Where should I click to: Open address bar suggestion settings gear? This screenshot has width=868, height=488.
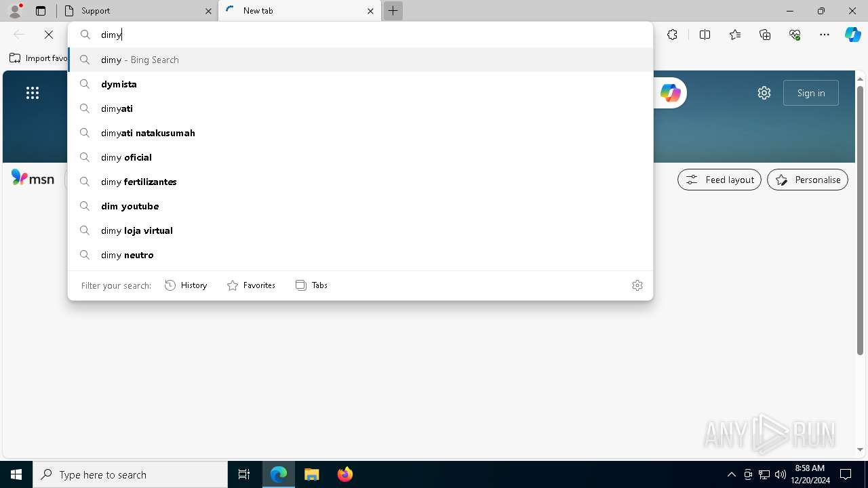point(637,285)
